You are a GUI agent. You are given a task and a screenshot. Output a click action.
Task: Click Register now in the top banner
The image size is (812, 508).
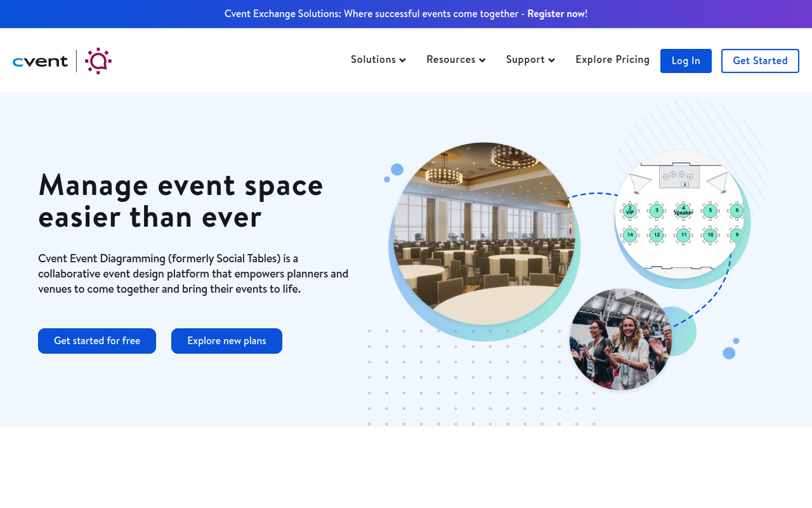(x=557, y=14)
